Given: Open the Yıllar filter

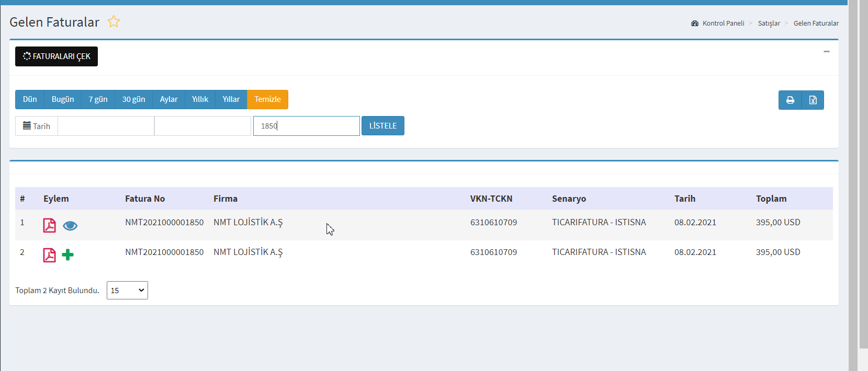Looking at the screenshot, I should 231,99.
